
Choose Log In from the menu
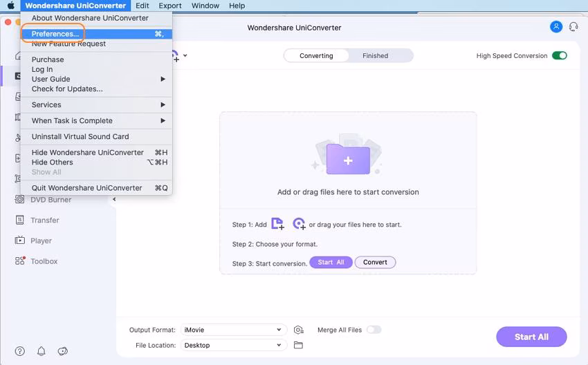coord(96,69)
